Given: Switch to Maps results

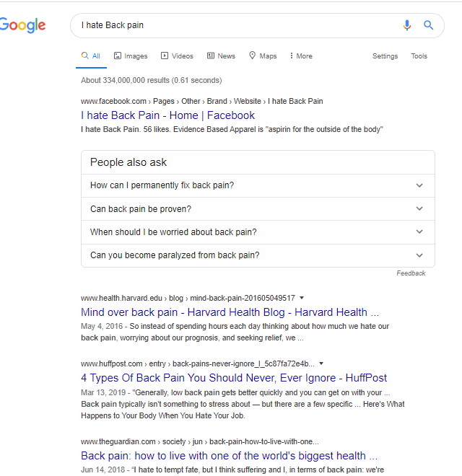Looking at the screenshot, I should 263,56.
